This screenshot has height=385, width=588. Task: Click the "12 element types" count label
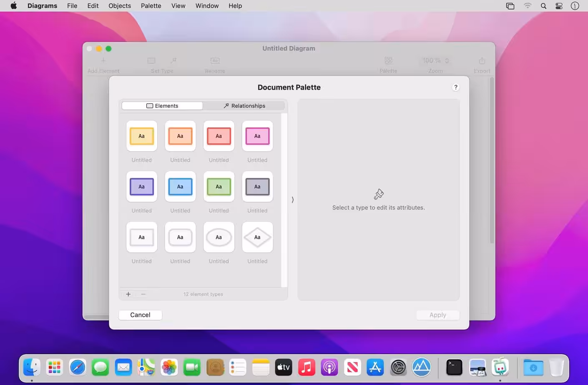pyautogui.click(x=204, y=294)
